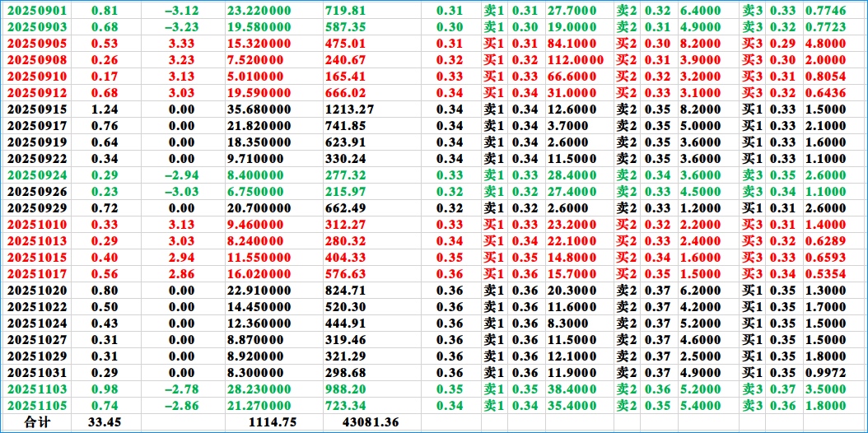The height and width of the screenshot is (433, 868).
Task: Click amount 298.68
Action: [x=345, y=374]
